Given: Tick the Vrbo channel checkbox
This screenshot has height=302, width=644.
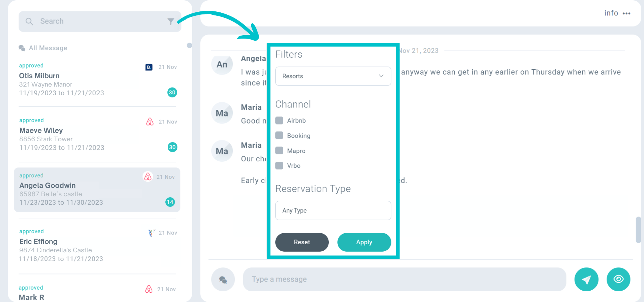Looking at the screenshot, I should click(x=279, y=165).
